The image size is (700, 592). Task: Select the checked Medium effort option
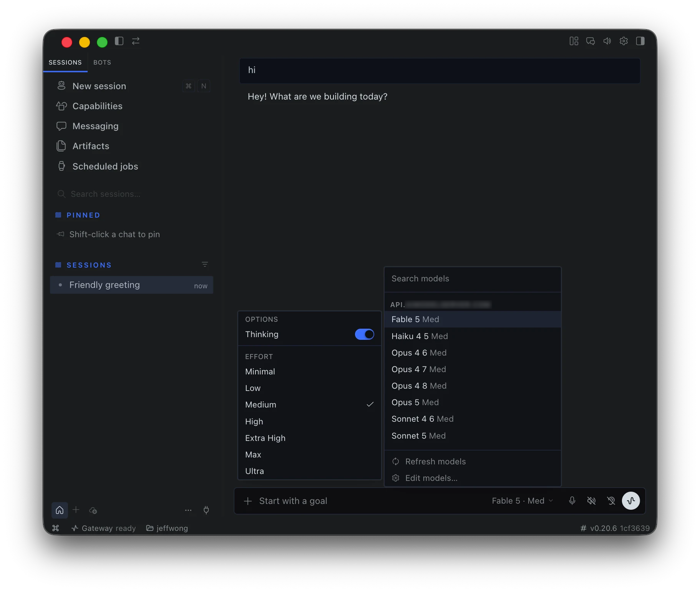pos(310,405)
